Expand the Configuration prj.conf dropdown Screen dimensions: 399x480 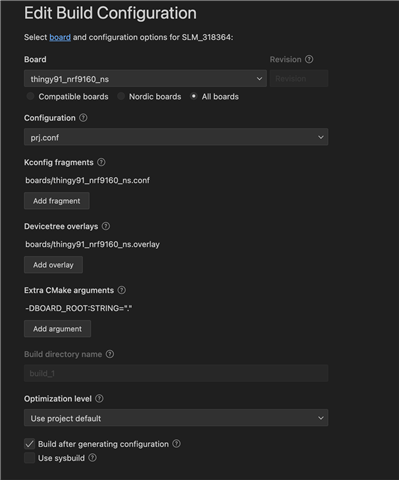[176, 137]
